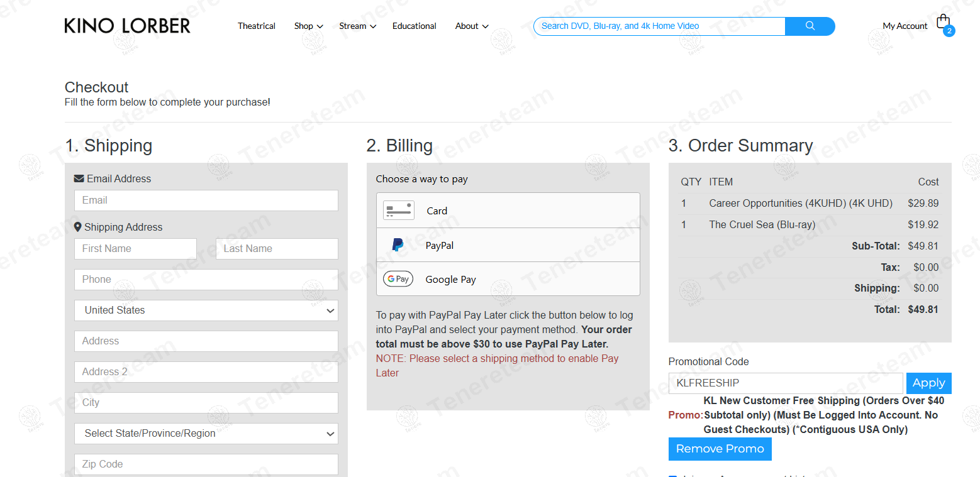Image resolution: width=980 pixels, height=477 pixels.
Task: Expand the Stream menu
Action: [357, 26]
